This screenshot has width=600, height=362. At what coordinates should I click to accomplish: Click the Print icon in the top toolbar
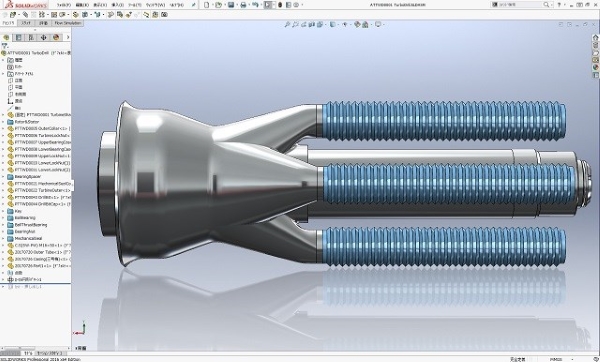[243, 5]
